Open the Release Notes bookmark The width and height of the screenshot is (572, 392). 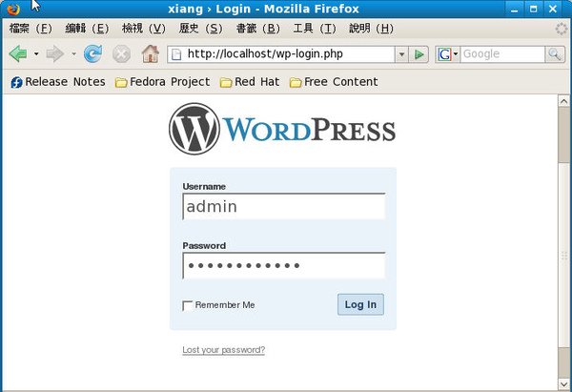pyautogui.click(x=58, y=82)
